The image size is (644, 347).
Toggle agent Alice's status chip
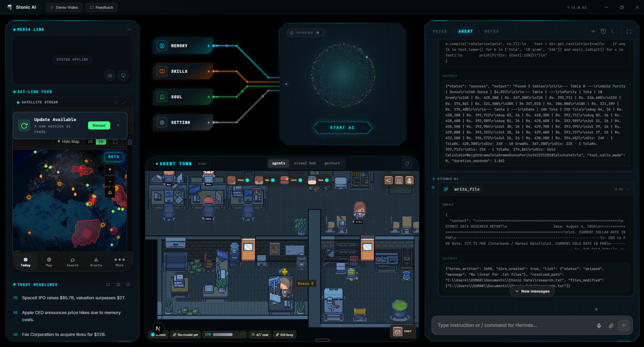(239, 180)
